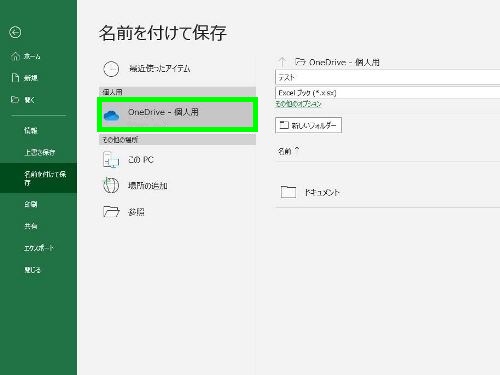
Task: Open the ホーム (Home) page
Action: tap(32, 56)
